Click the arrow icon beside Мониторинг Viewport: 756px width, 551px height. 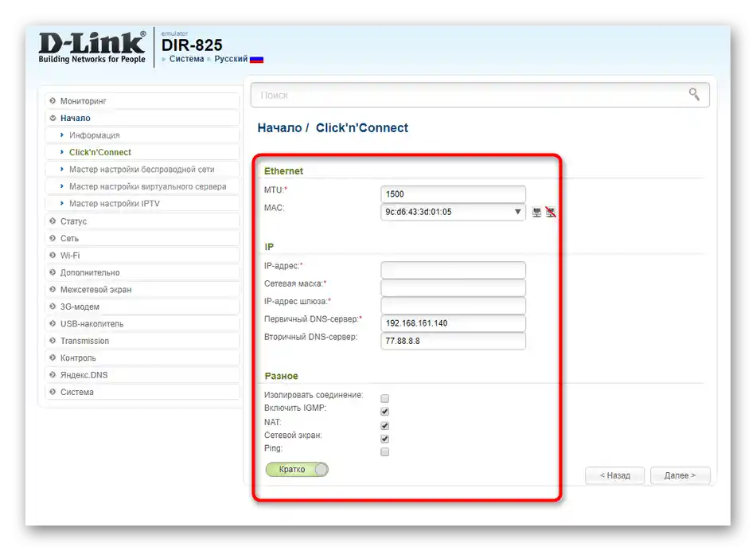(53, 101)
